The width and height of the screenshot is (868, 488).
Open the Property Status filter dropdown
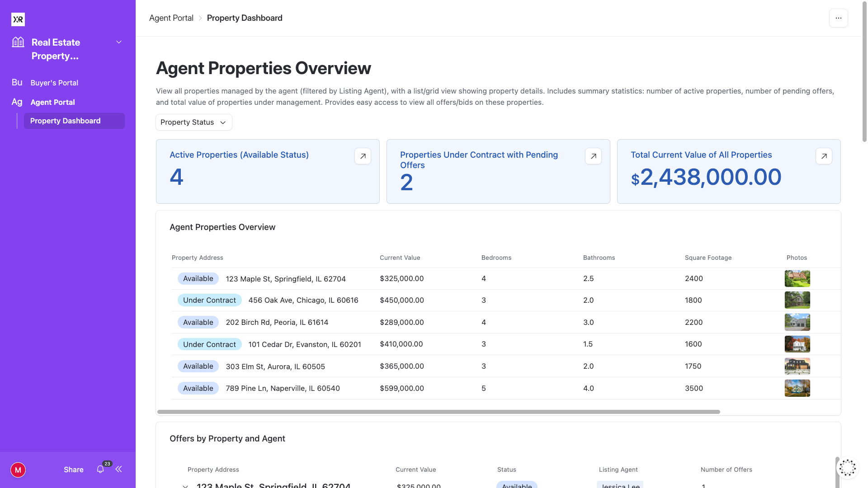click(193, 122)
